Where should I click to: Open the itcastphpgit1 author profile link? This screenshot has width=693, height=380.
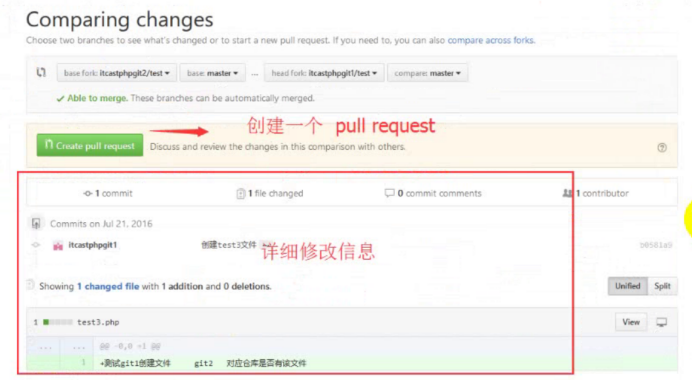coord(93,245)
